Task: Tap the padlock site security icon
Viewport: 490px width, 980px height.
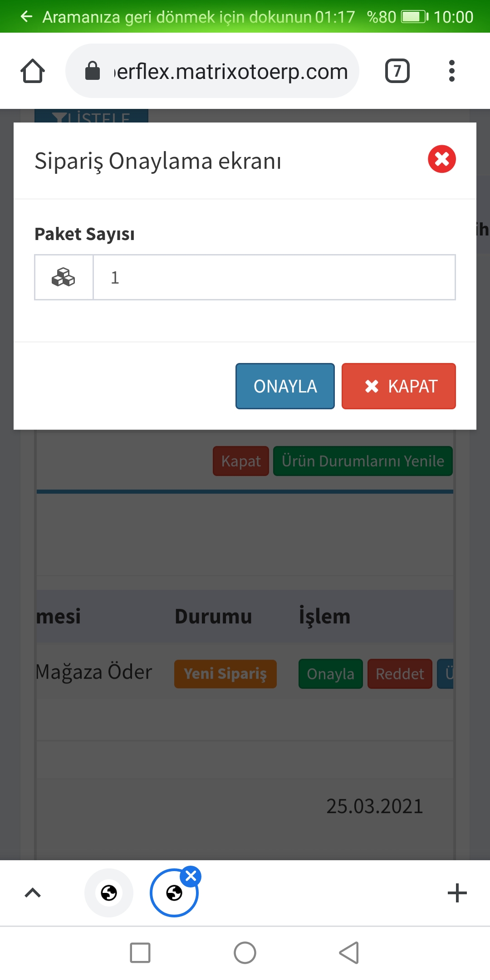Action: 93,71
